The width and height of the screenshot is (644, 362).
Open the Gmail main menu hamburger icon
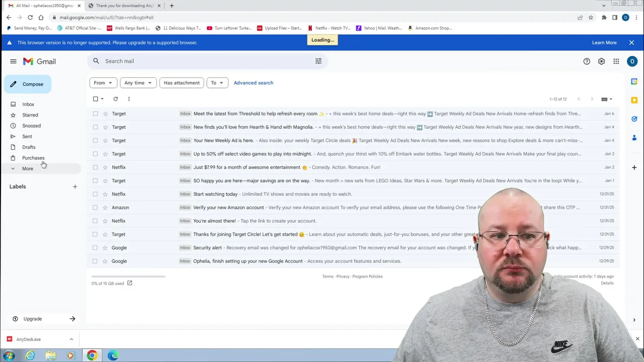tap(13, 61)
